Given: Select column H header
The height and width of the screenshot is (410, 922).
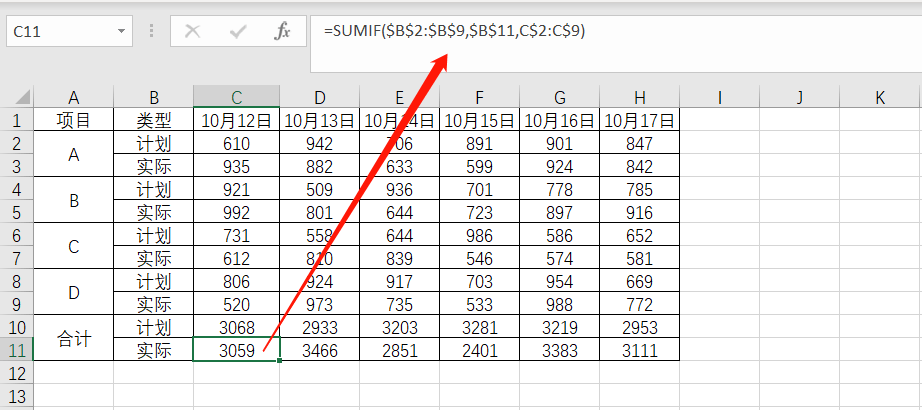Looking at the screenshot, I should pyautogui.click(x=640, y=97).
